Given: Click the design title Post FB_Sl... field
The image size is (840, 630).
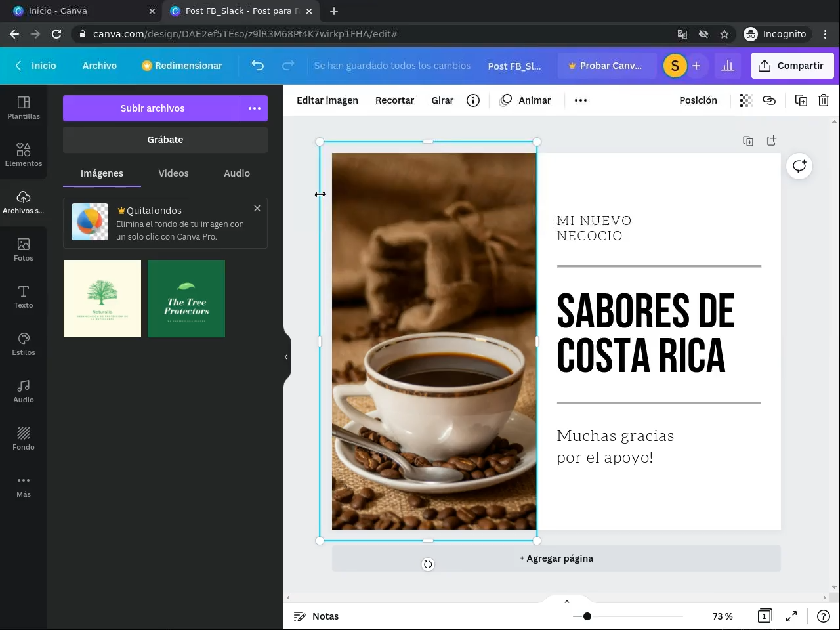Looking at the screenshot, I should click(x=514, y=66).
